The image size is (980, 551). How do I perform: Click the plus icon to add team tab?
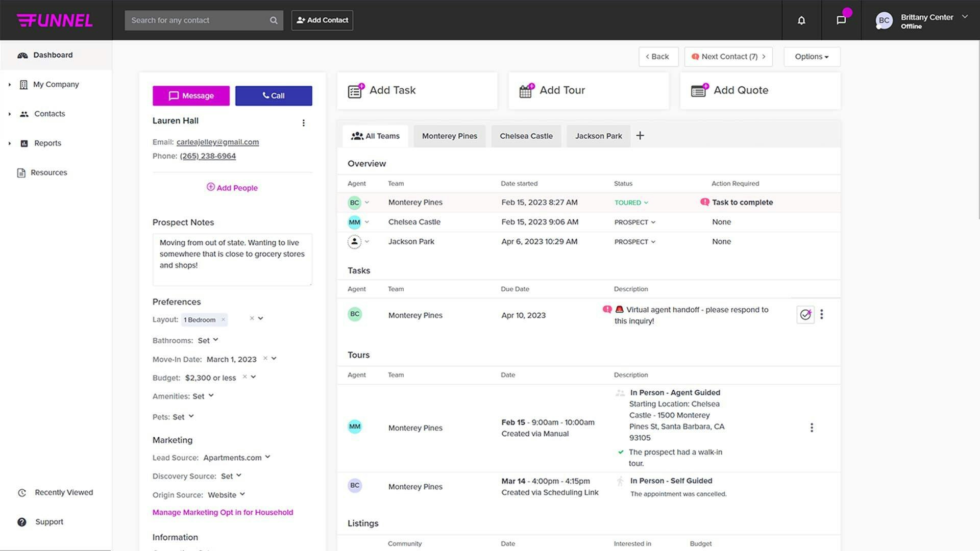click(640, 136)
